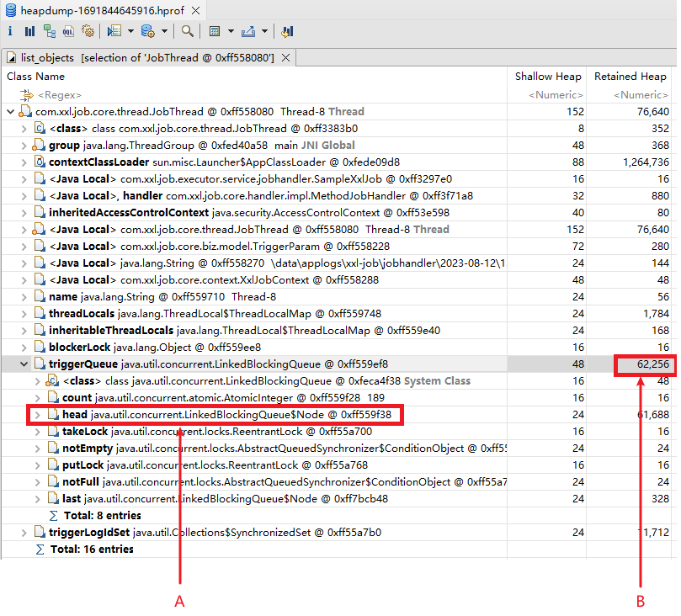Open the Histogram view
This screenshot has width=681, height=616.
point(29,32)
